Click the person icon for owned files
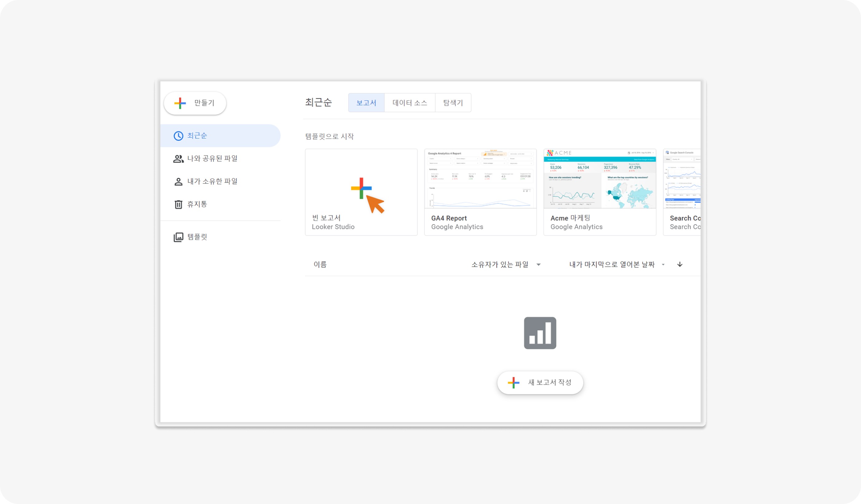 [178, 182]
